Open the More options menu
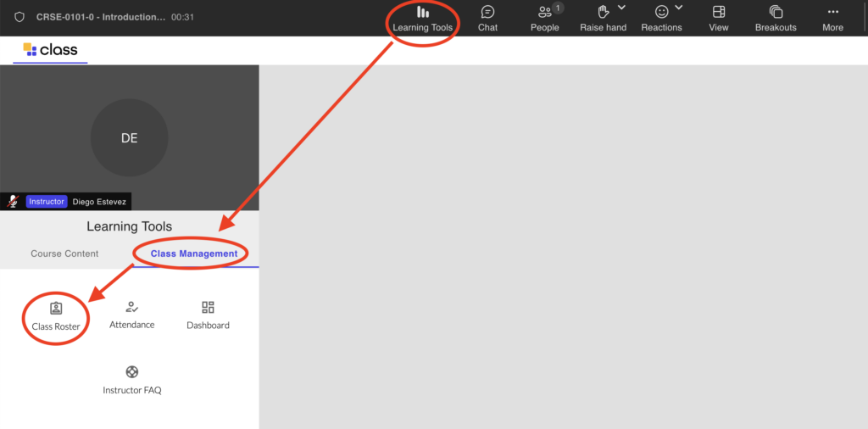Viewport: 868px width, 429px height. pos(832,18)
